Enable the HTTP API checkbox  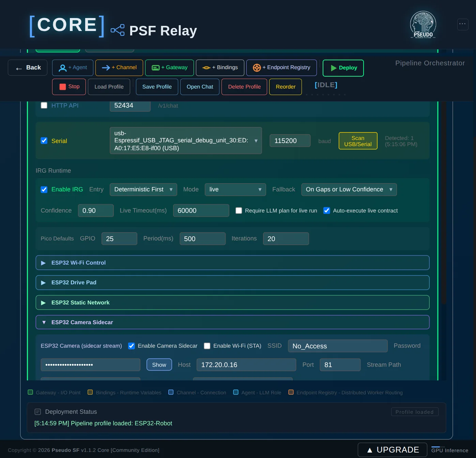point(44,105)
